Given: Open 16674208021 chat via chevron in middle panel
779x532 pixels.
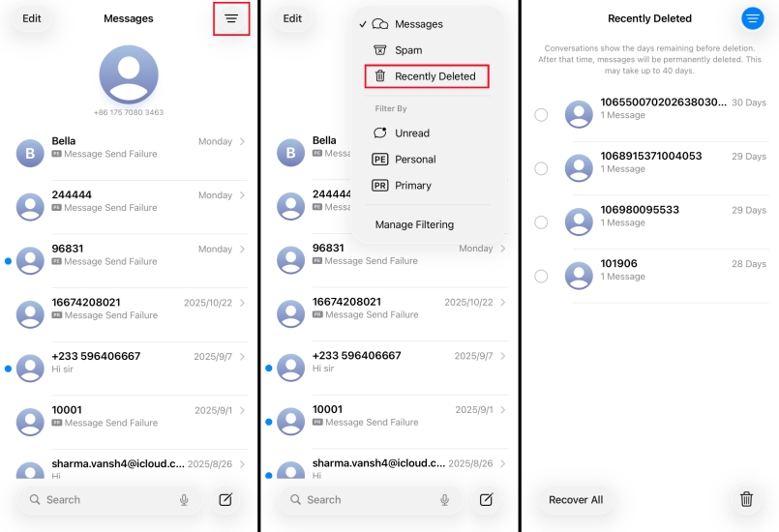Looking at the screenshot, I should point(503,302).
